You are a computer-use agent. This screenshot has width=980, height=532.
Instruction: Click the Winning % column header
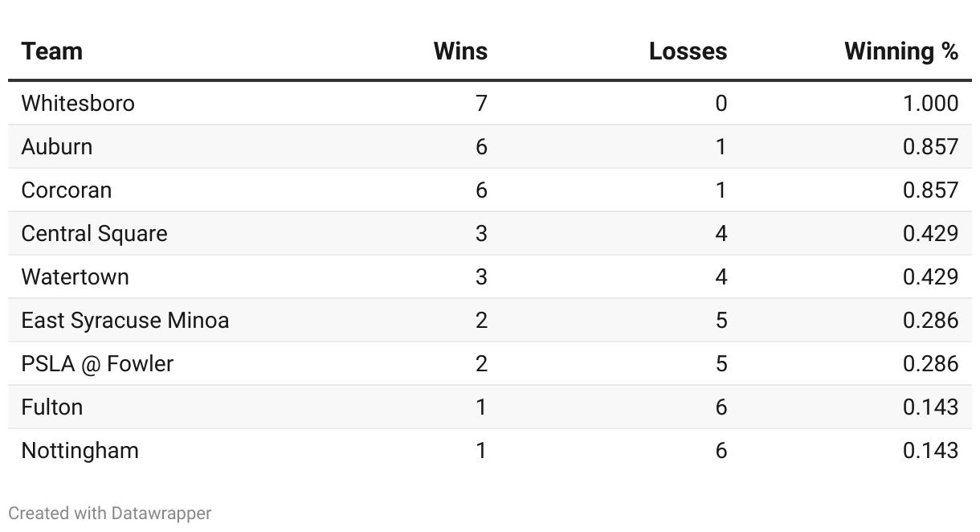point(901,51)
